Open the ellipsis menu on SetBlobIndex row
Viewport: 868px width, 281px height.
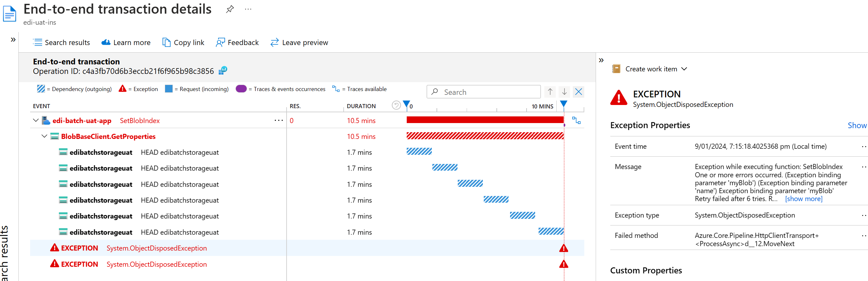click(279, 120)
